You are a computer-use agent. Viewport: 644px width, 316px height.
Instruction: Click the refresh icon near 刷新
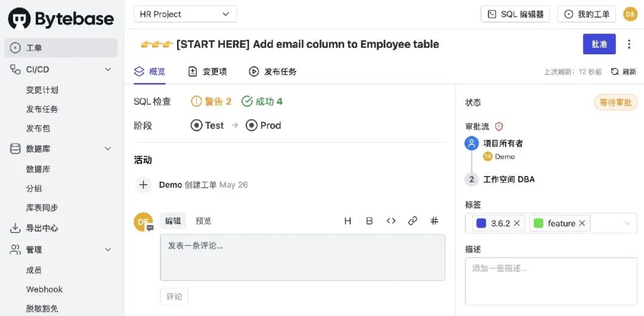point(615,72)
